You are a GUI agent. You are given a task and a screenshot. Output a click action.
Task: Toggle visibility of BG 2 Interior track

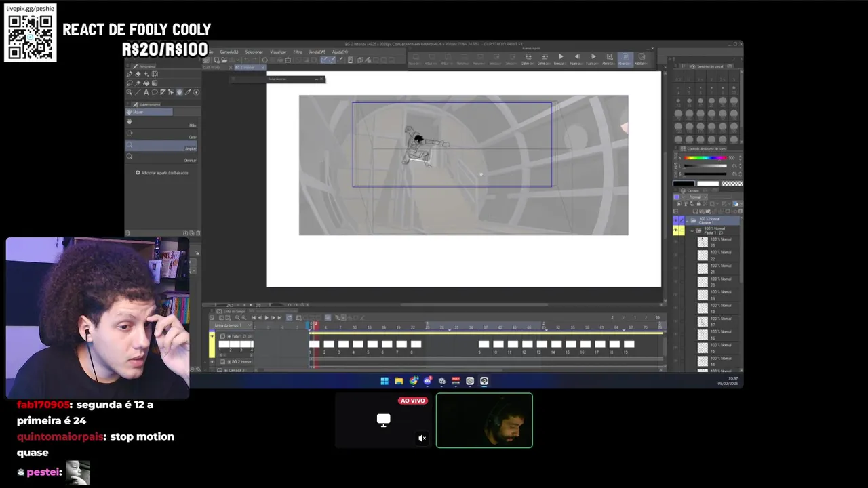coord(212,362)
